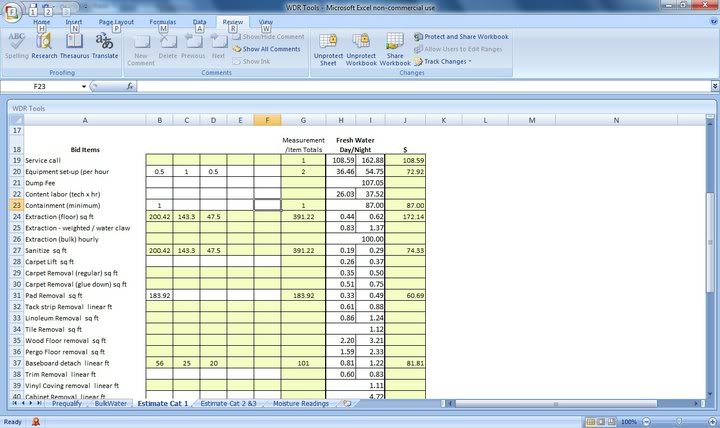
Task: Click the Unprotect Workbook icon
Action: point(361,47)
